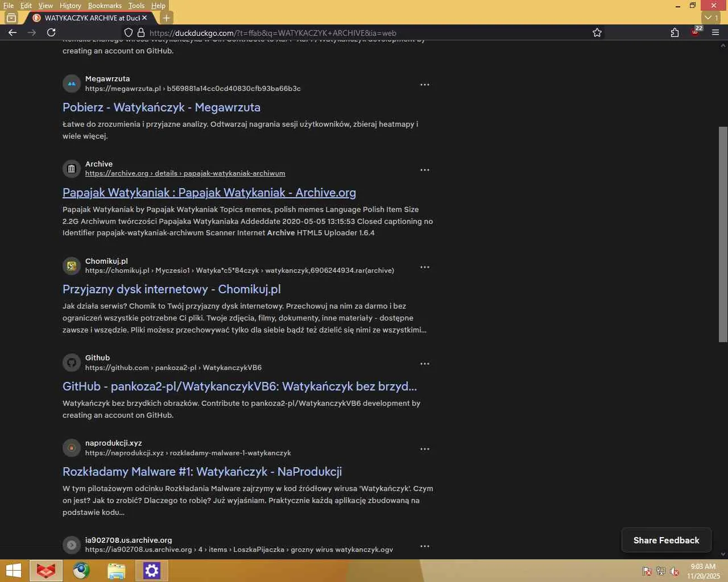Click the ia902708.us.archive.org LoszkaPijaczka URL

click(239, 550)
